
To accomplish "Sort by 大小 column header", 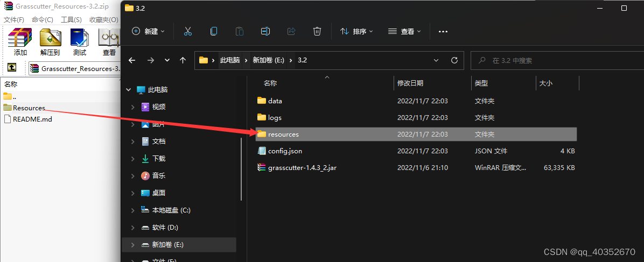I will (546, 83).
